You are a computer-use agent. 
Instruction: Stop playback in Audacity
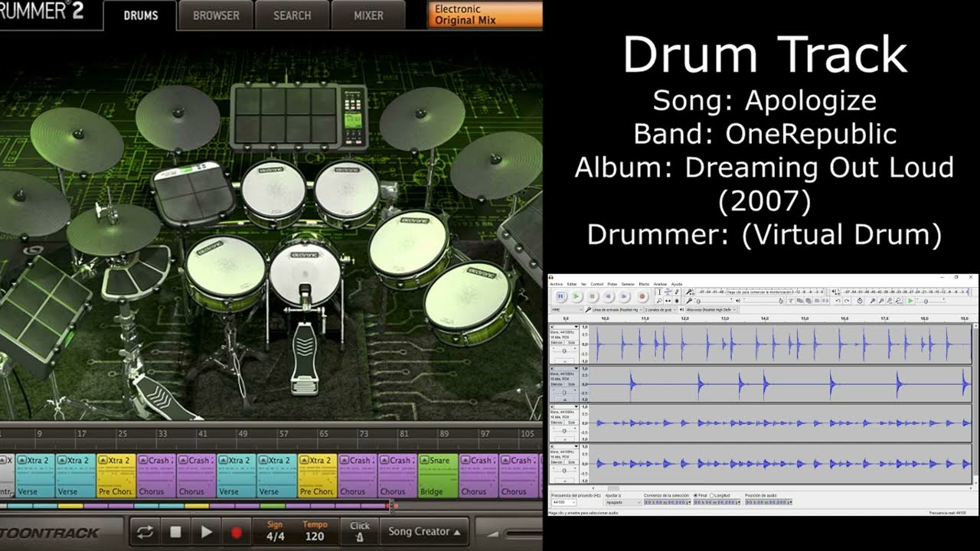(592, 296)
